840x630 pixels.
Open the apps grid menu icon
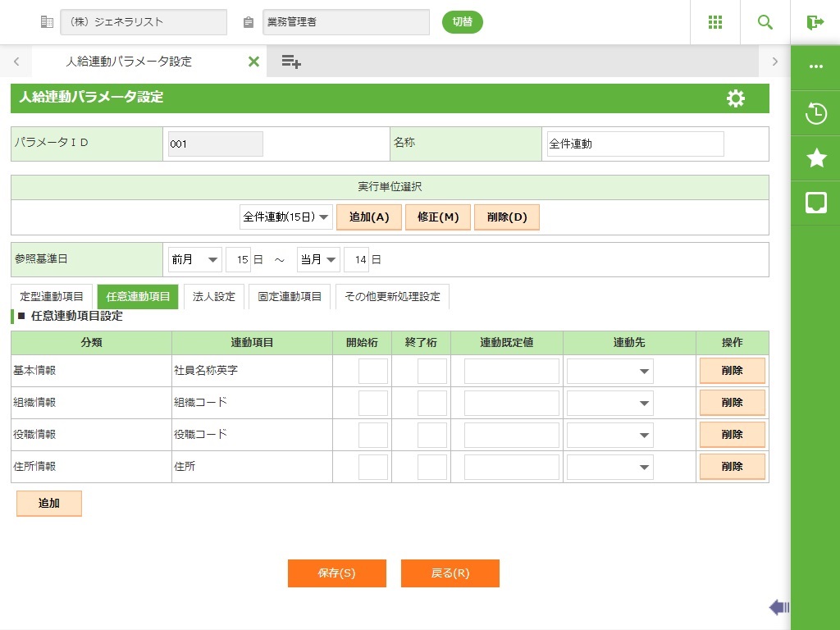click(x=715, y=22)
